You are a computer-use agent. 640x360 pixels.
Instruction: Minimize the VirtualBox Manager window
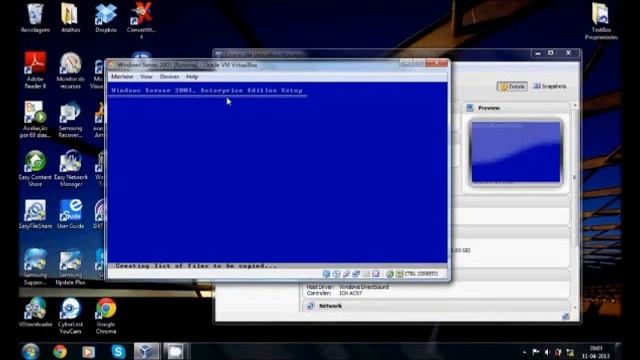coord(538,53)
